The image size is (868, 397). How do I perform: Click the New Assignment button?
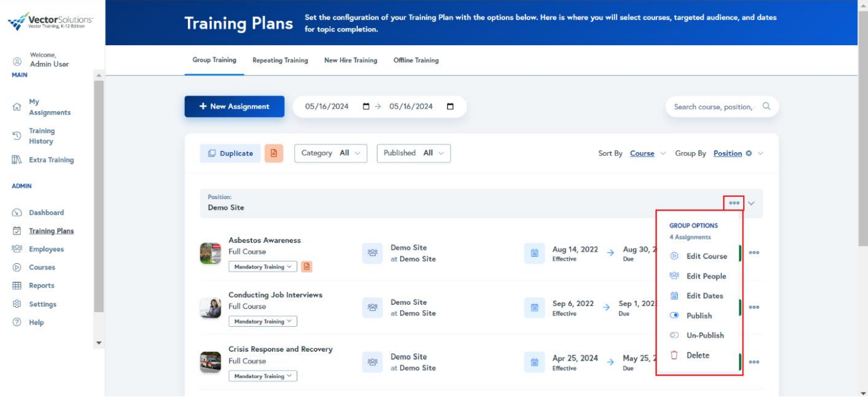(x=234, y=106)
